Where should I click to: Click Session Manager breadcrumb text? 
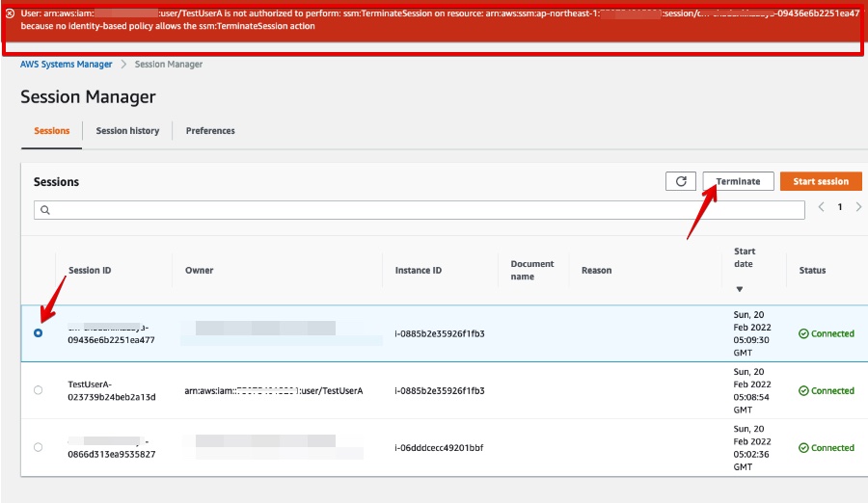point(168,65)
